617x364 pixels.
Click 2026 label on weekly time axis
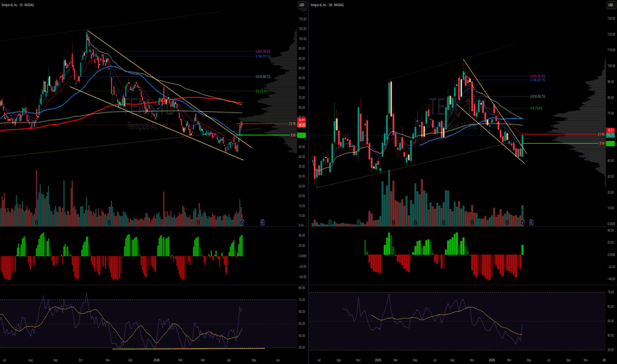point(492,360)
